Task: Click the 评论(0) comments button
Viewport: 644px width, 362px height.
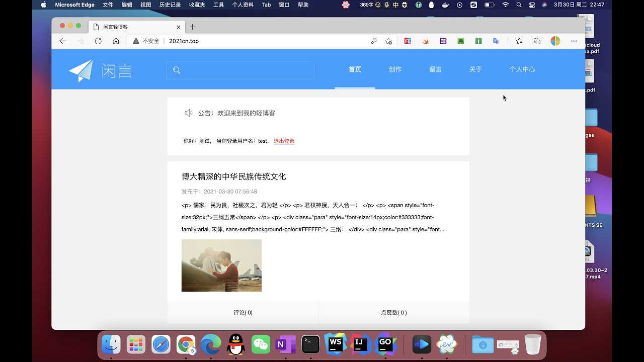Action: [243, 313]
